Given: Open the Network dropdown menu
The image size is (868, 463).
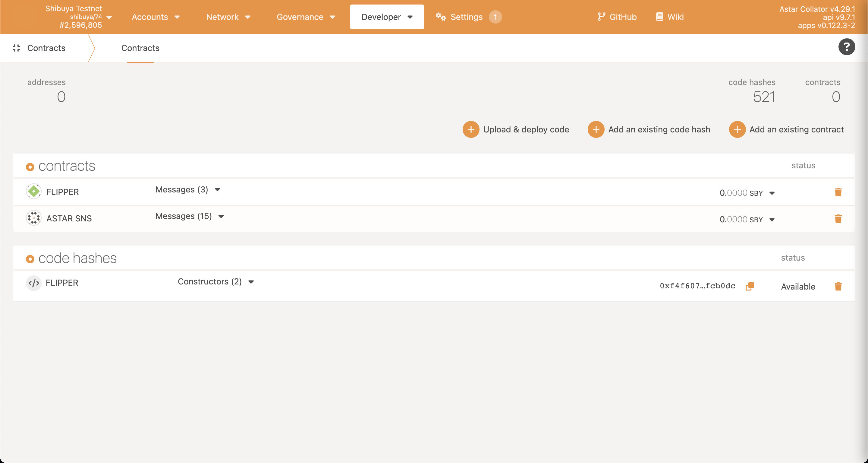Looking at the screenshot, I should (228, 17).
